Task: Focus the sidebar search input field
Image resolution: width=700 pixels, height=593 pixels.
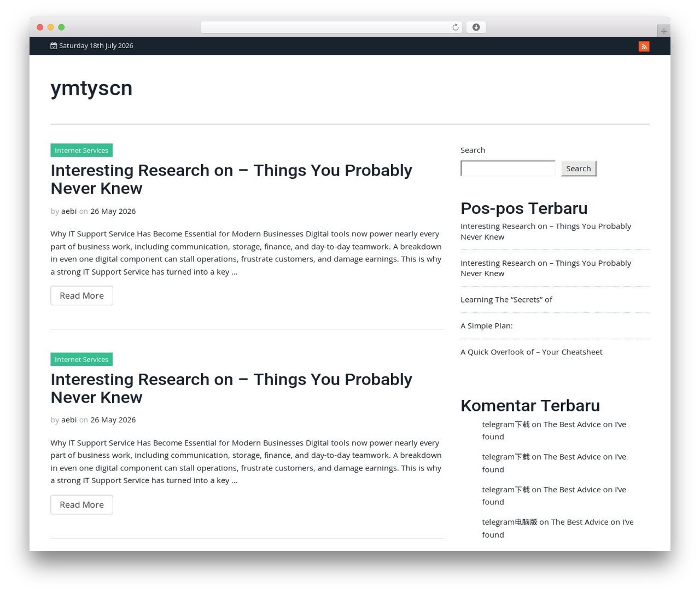Action: click(x=507, y=168)
